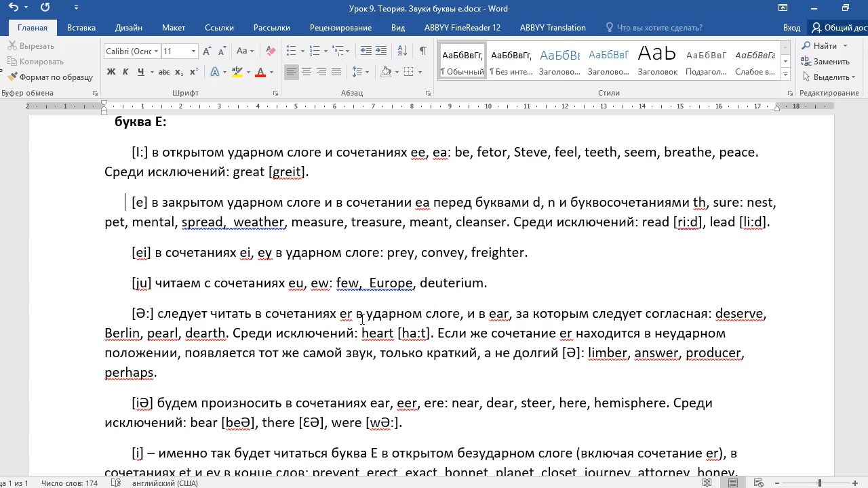The height and width of the screenshot is (488, 868).
Task: Apply strikethrough formatting (abc icon)
Action: click(x=163, y=72)
